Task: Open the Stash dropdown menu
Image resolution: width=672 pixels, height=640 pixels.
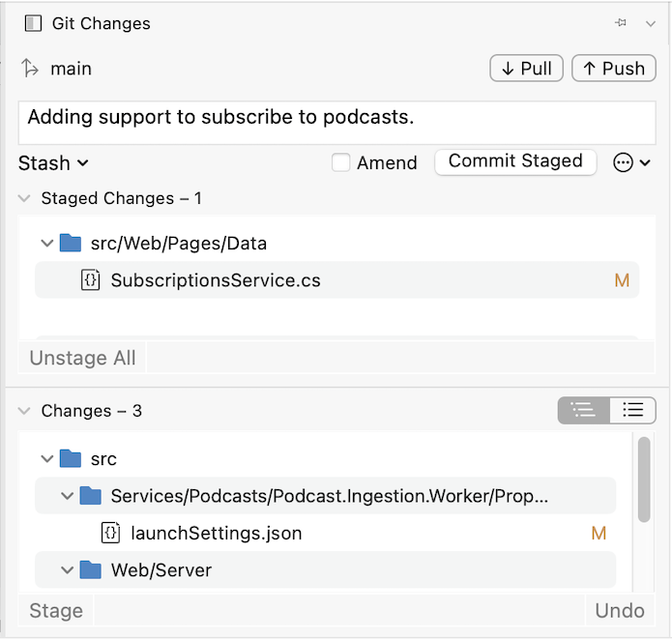Action: pos(53,163)
